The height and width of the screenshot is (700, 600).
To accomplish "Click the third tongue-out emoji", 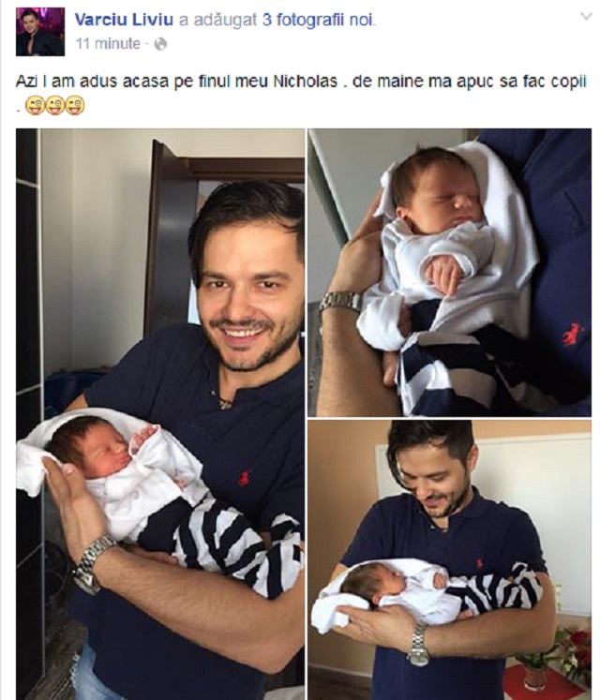I will pos(75,107).
